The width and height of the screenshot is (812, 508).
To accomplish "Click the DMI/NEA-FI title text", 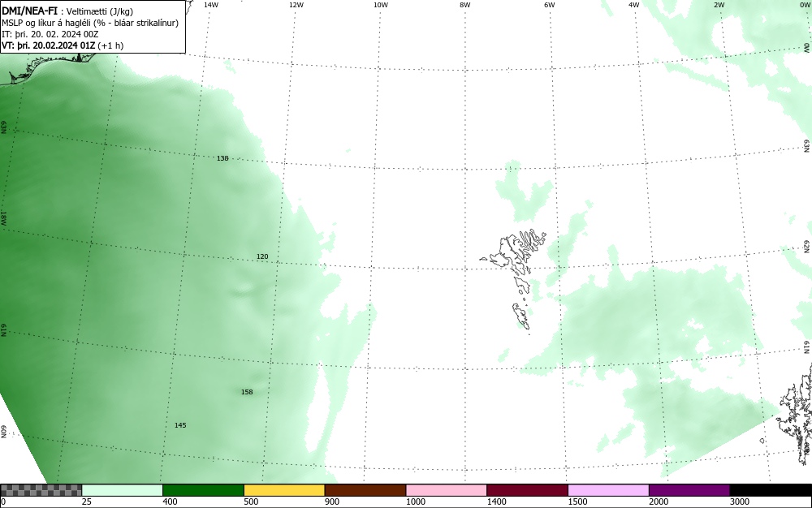I will click(x=29, y=11).
